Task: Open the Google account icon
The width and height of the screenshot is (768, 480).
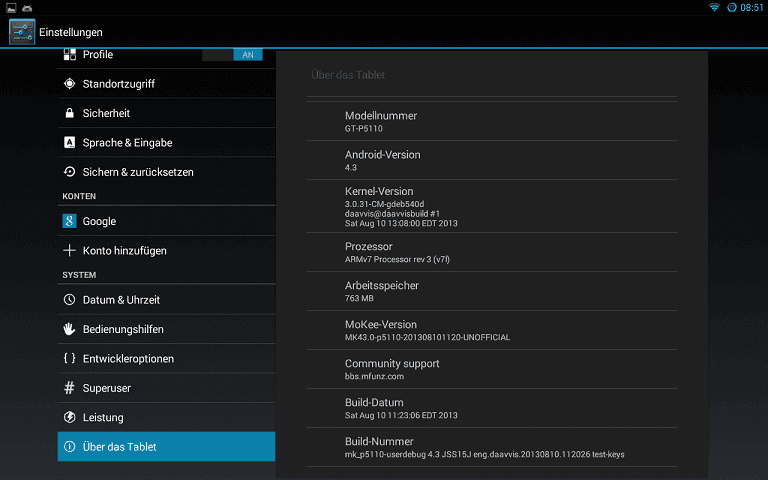Action: pos(69,221)
